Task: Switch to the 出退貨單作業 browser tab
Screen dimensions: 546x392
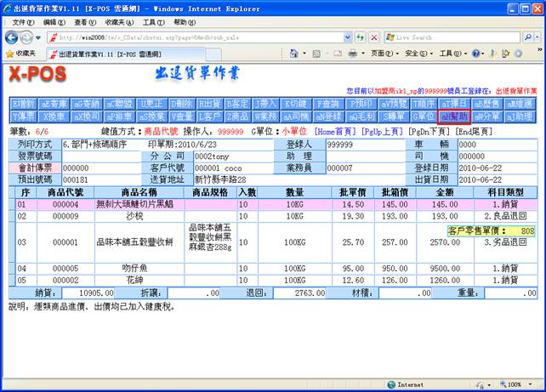Action: [x=102, y=53]
